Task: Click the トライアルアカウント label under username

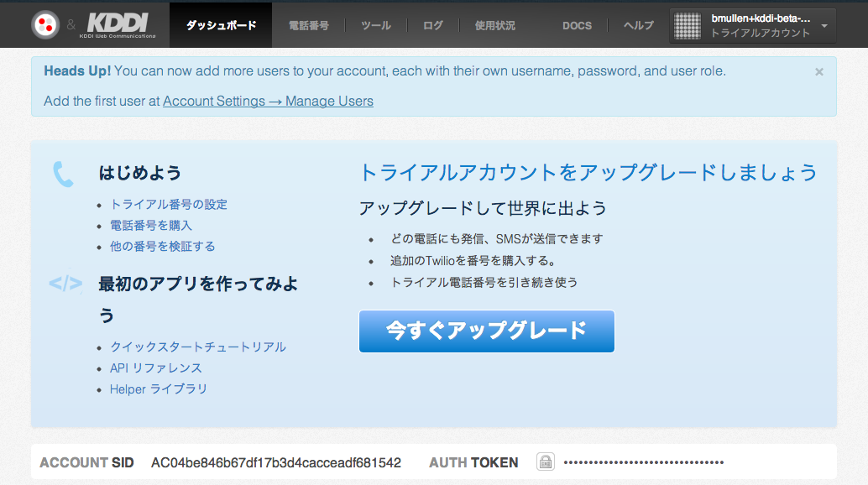Action: click(x=760, y=34)
